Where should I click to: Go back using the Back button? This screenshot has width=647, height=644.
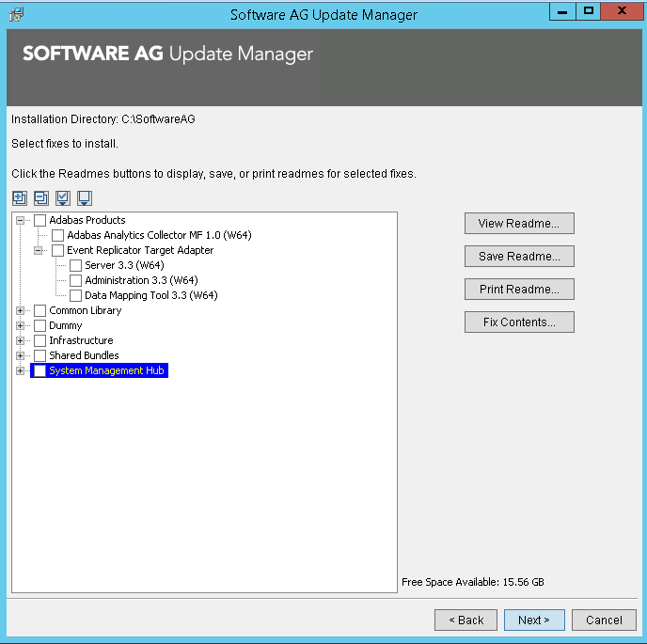(466, 620)
